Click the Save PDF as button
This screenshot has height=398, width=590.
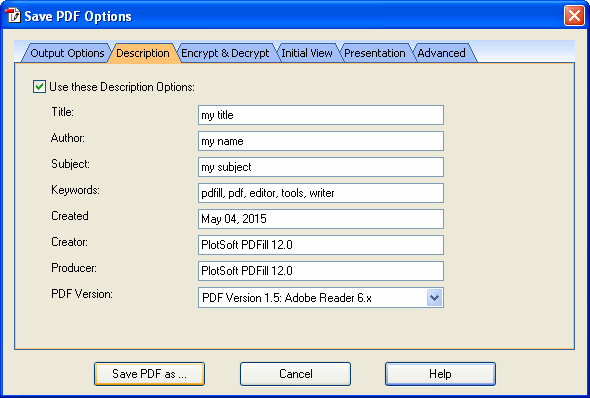point(149,374)
